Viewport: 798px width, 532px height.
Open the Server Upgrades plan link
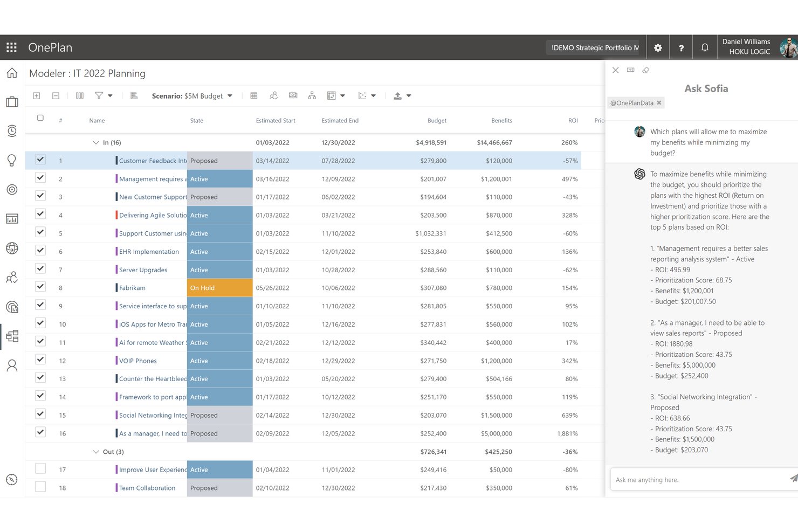143,270
